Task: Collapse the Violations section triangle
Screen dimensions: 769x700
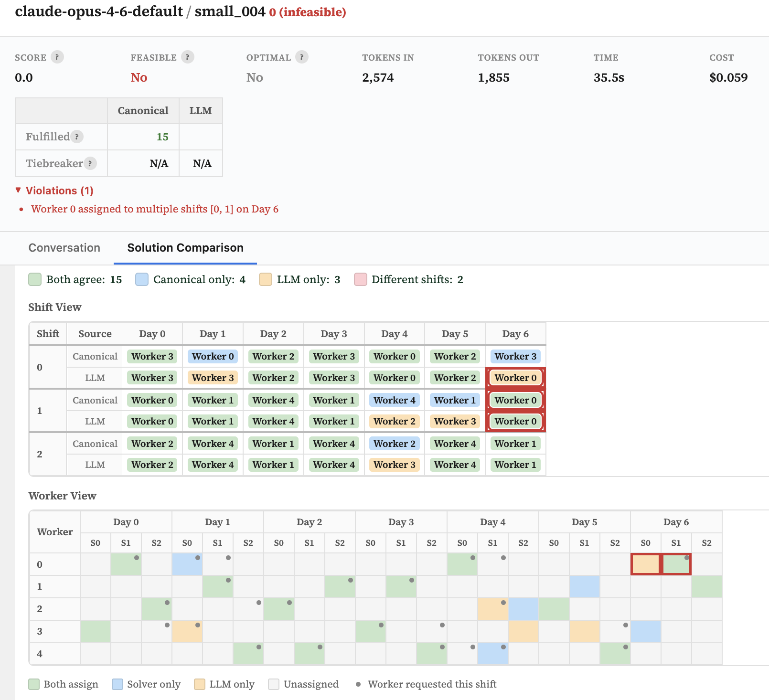Action: coord(18,190)
